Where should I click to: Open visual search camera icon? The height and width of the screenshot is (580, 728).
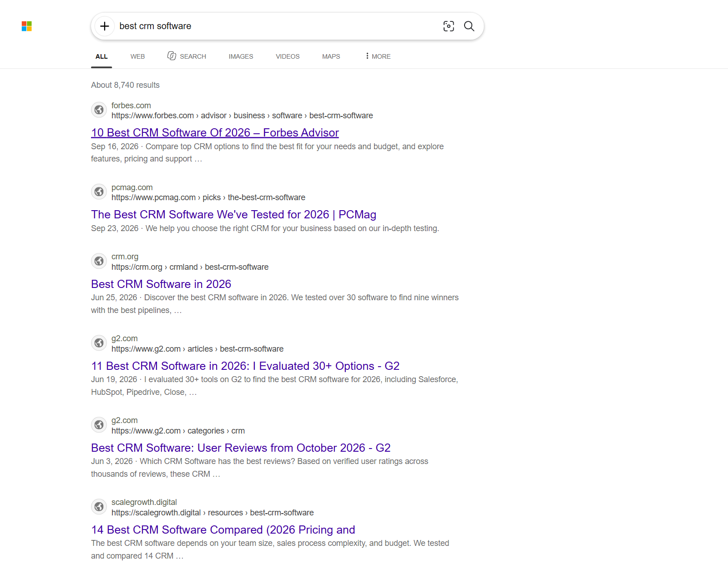(x=449, y=26)
